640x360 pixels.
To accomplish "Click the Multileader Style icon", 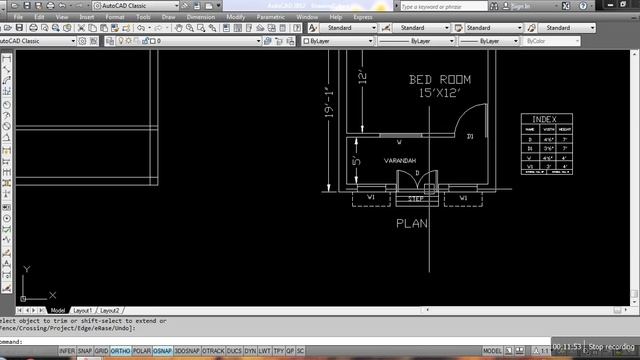I will click(531, 28).
